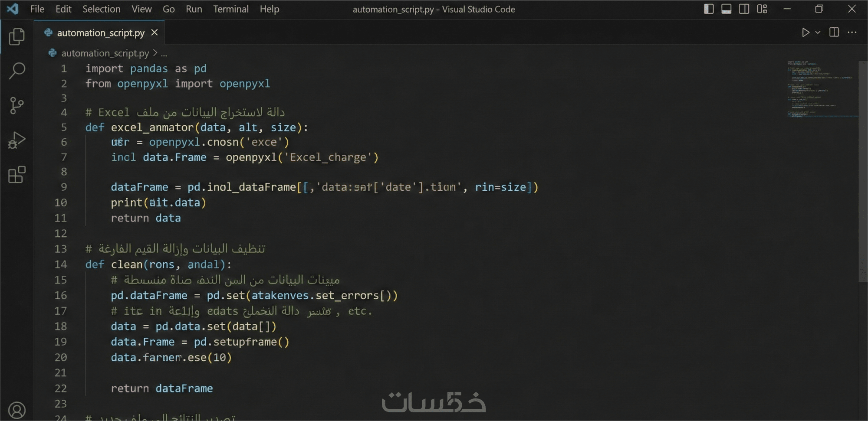The image size is (868, 421).
Task: Click the Python file icon in breadcrumb
Action: click(x=53, y=53)
